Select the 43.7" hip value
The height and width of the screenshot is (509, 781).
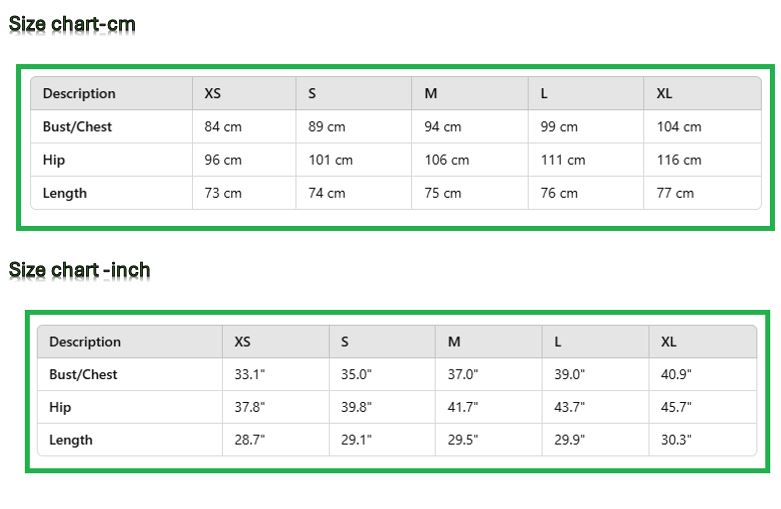click(x=570, y=407)
